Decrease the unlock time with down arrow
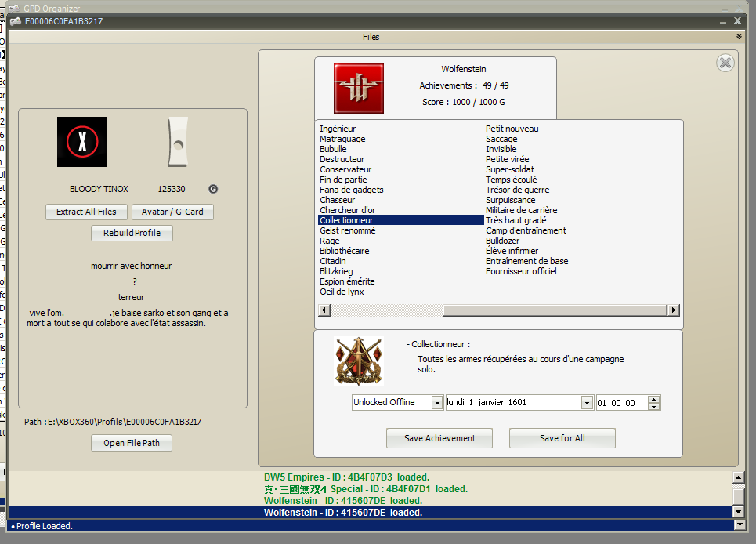The height and width of the screenshot is (544, 756). pos(654,407)
